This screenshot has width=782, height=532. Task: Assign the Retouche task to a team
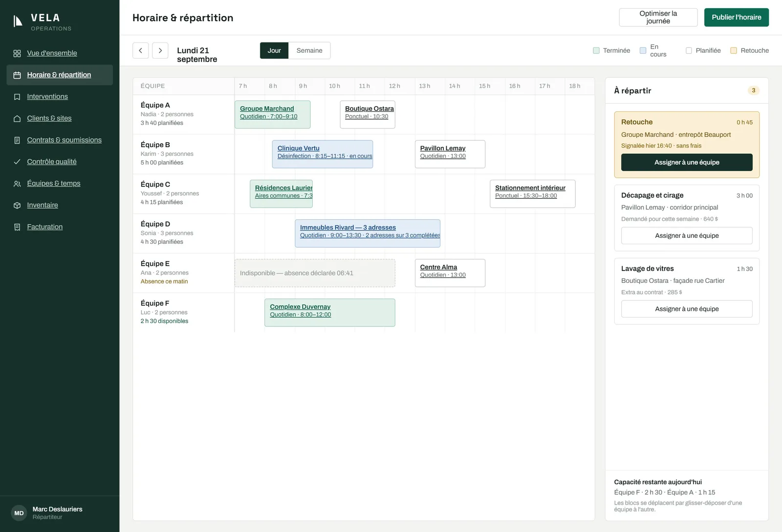687,162
